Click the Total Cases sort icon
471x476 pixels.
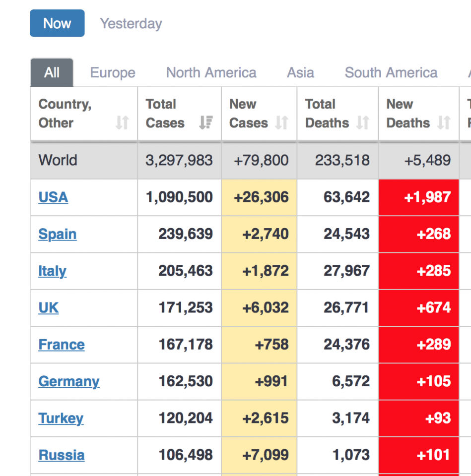coord(205,123)
